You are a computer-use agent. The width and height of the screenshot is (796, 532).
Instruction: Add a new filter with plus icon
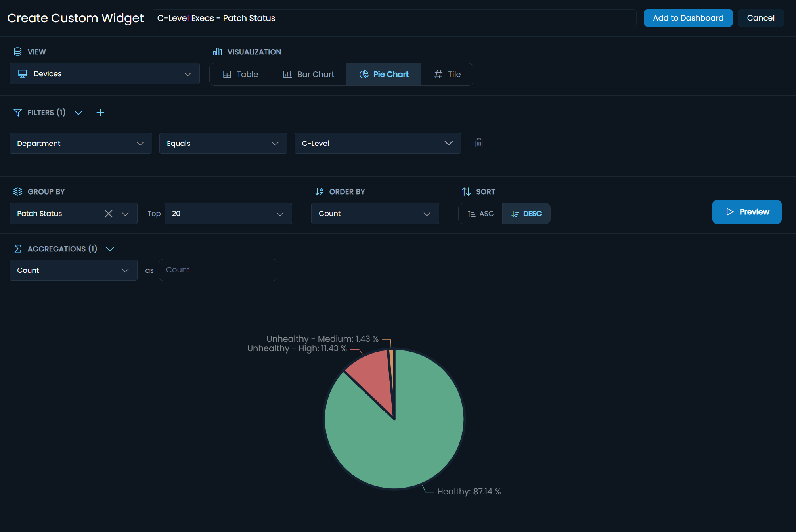click(100, 113)
